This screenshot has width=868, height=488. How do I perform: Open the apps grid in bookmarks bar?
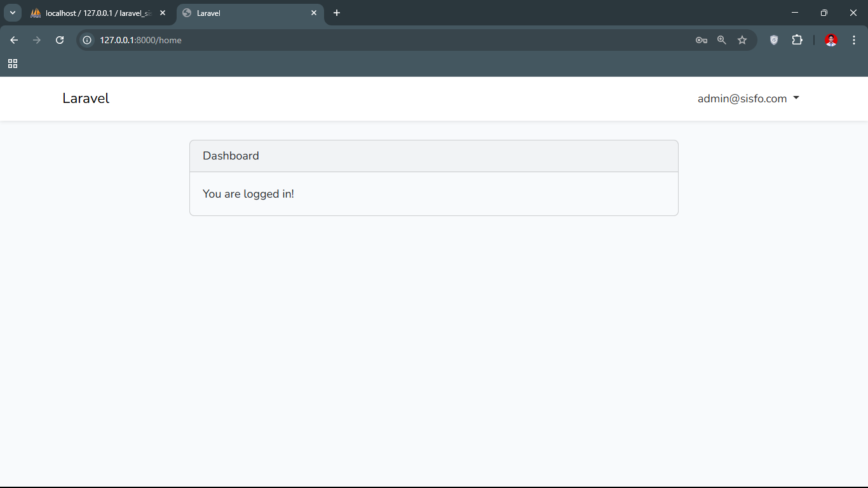13,64
